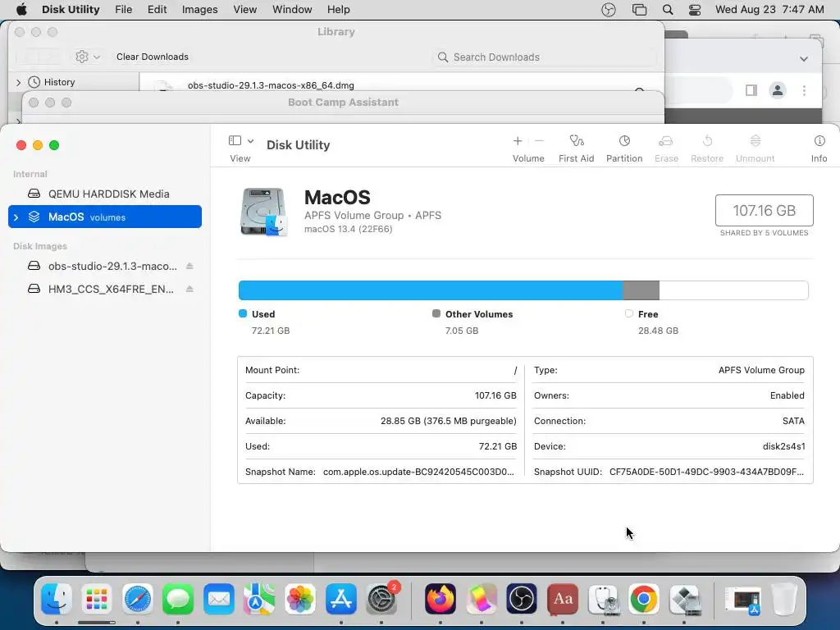The height and width of the screenshot is (630, 840).
Task: Open Photos from the Dock
Action: (300, 599)
